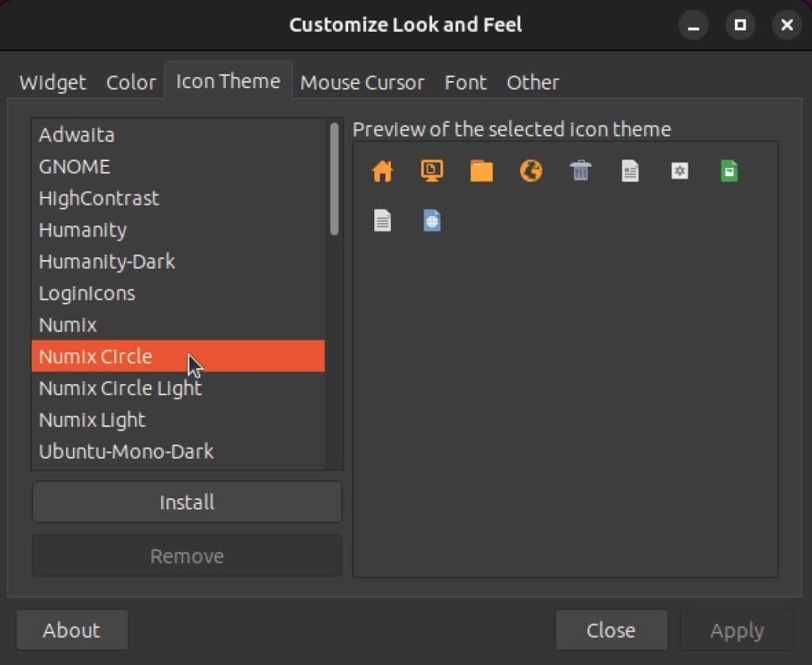This screenshot has width=812, height=665.
Task: Select GNOME icon theme
Action: [x=178, y=167]
